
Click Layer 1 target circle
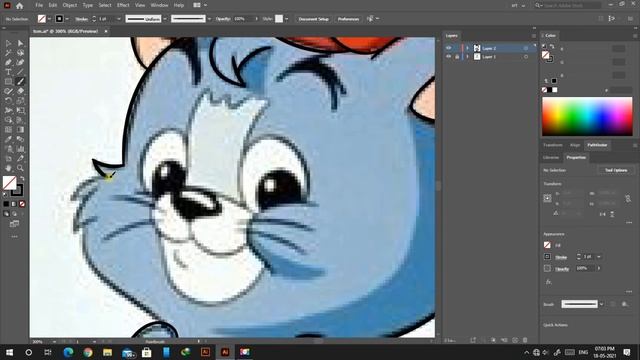526,57
